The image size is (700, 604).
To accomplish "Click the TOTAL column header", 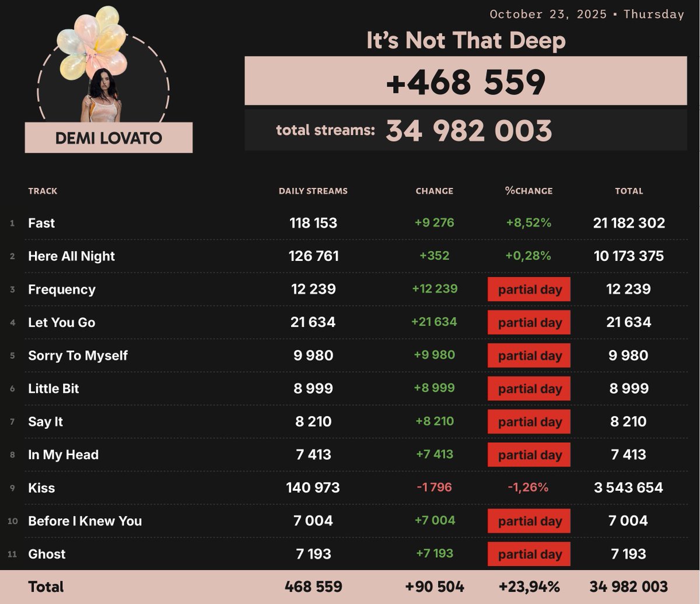I will [x=629, y=191].
